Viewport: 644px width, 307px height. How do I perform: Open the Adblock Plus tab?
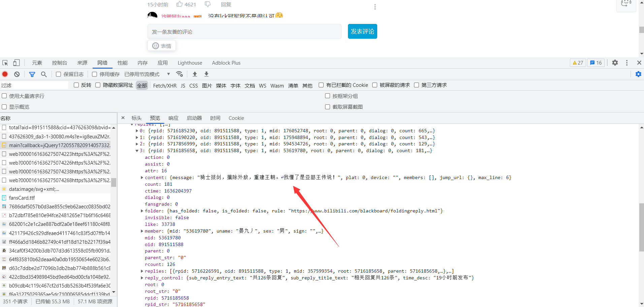[226, 63]
